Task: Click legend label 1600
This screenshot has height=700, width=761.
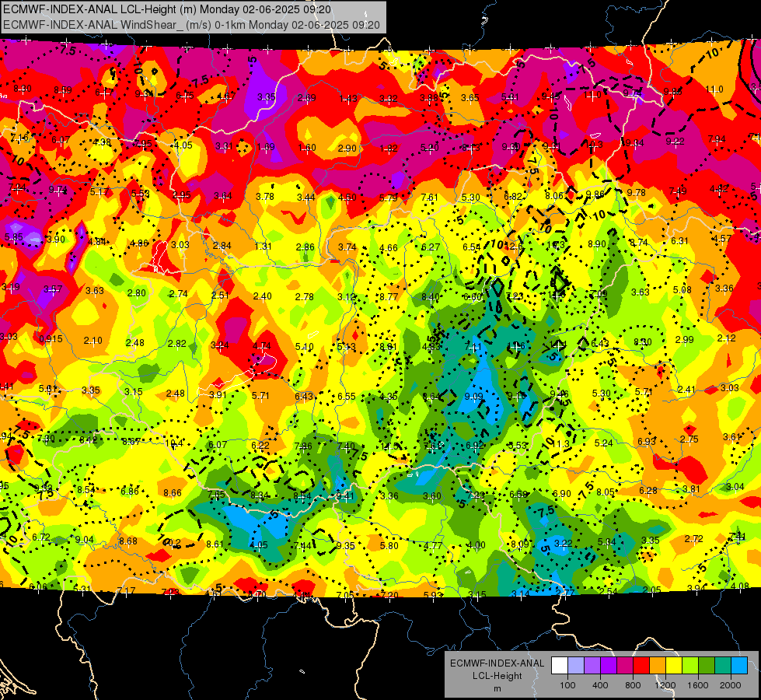Action: pos(697,685)
